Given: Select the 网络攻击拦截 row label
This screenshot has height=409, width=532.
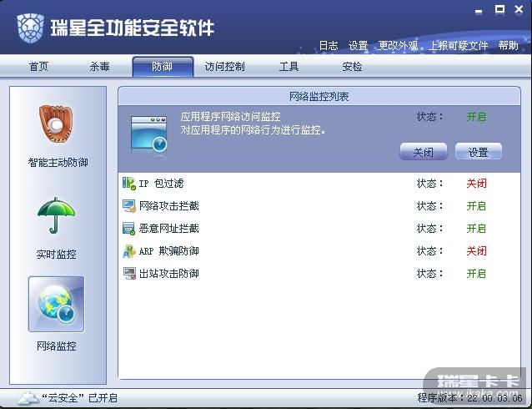Looking at the screenshot, I should pos(169,206).
